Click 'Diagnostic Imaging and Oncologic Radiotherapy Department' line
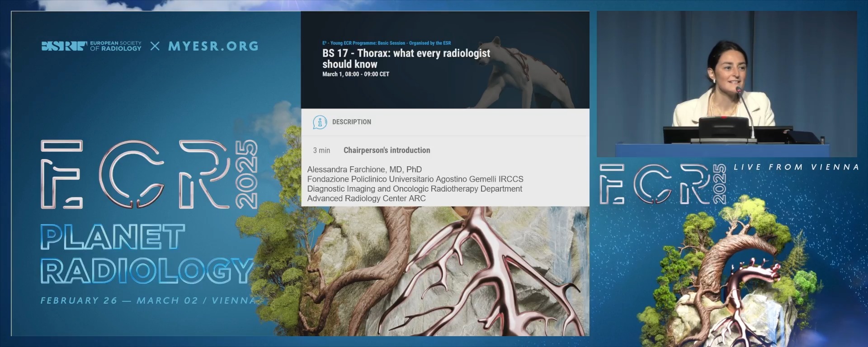868x347 pixels. (415, 188)
